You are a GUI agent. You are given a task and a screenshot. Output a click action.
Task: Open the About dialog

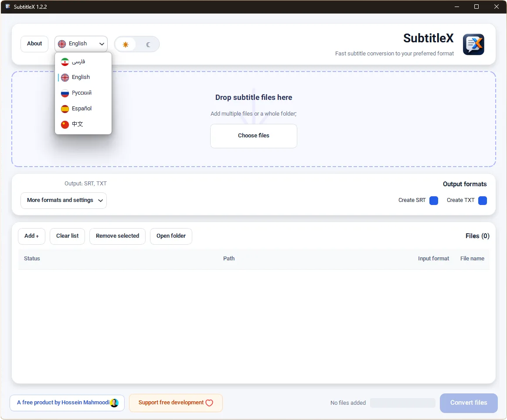(34, 44)
